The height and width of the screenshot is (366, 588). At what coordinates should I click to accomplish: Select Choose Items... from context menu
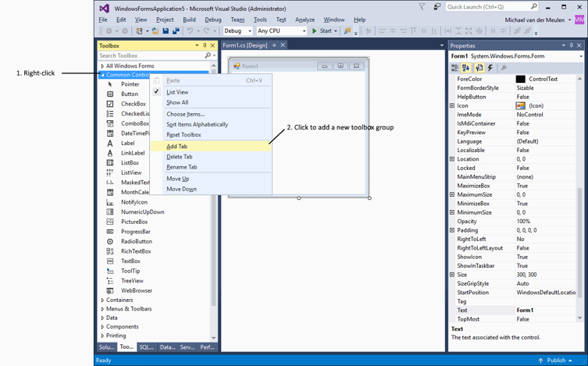211,114
